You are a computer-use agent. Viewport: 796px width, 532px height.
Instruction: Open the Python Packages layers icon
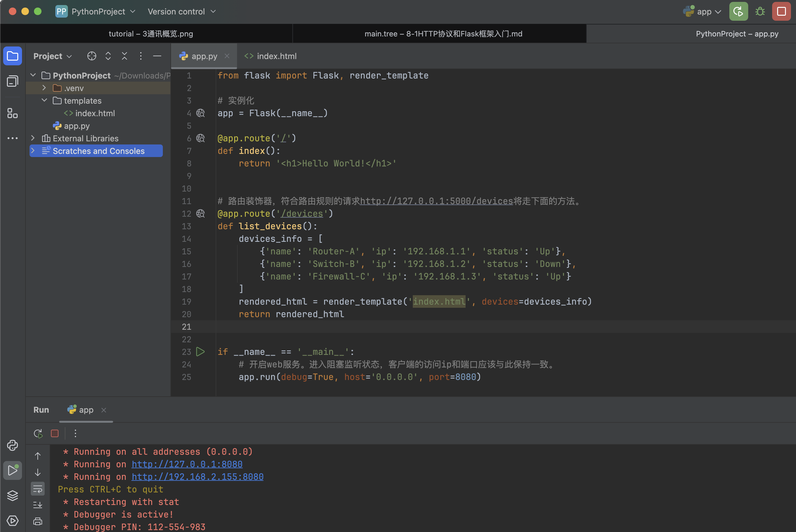13,495
